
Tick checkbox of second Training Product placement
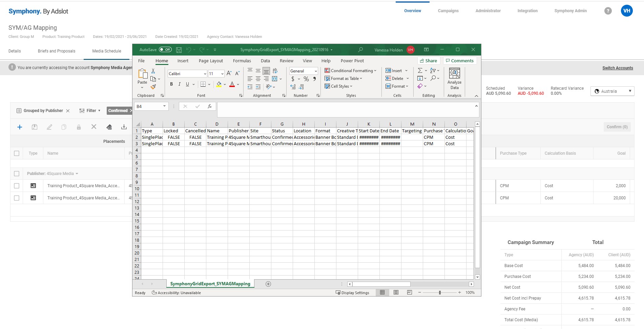pos(17,198)
